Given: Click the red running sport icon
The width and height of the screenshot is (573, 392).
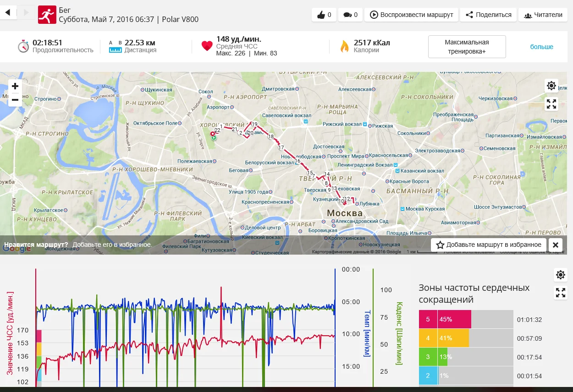Looking at the screenshot, I should (x=47, y=15).
